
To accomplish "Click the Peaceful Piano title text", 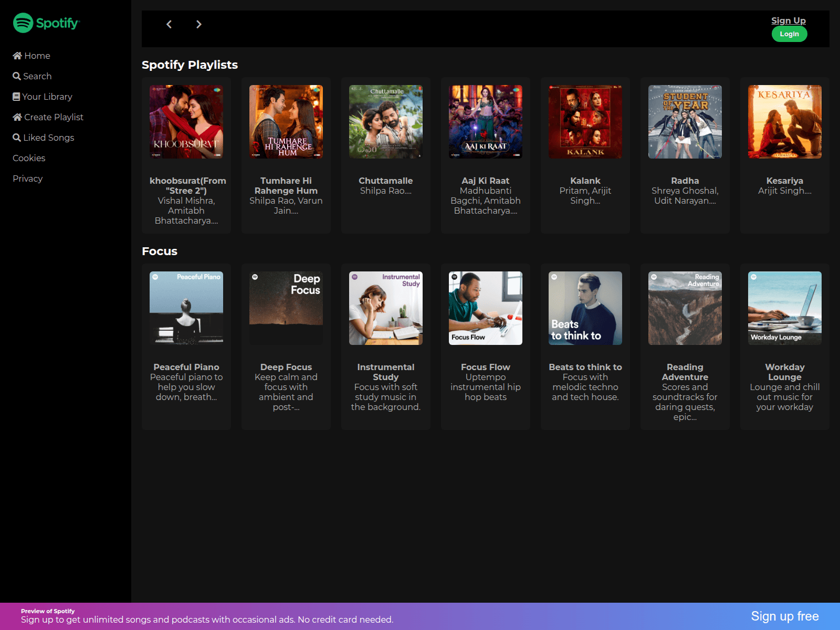I will coord(186,367).
